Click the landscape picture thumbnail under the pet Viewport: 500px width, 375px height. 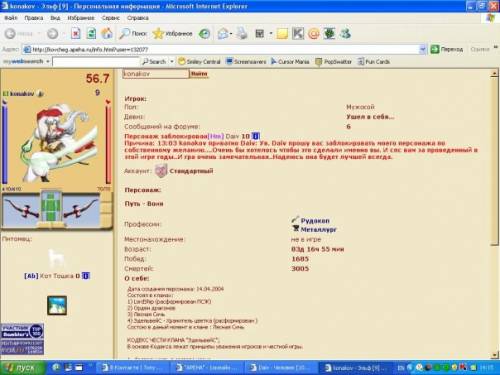tap(57, 305)
